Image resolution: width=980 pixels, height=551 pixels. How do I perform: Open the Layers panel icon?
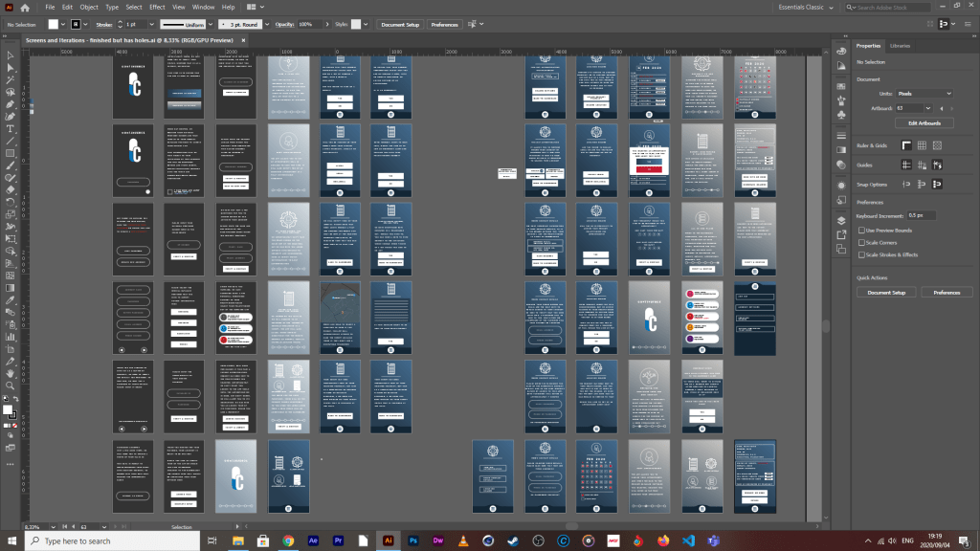840,219
